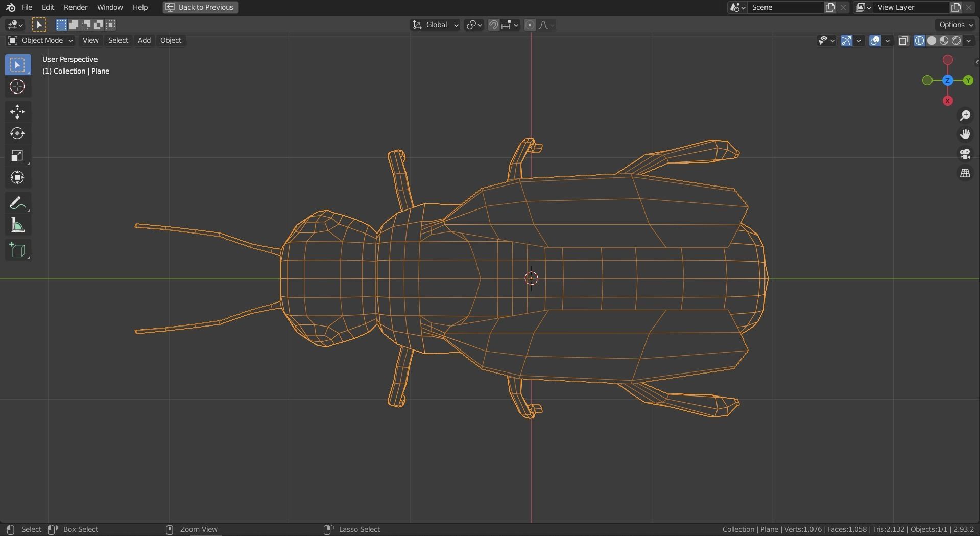Open the Help menu

(x=140, y=7)
